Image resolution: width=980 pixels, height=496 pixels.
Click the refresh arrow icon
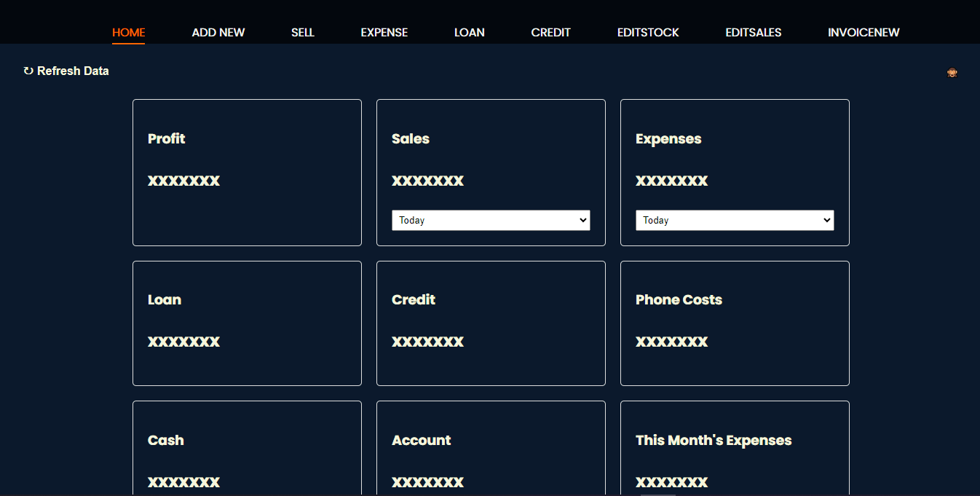28,71
